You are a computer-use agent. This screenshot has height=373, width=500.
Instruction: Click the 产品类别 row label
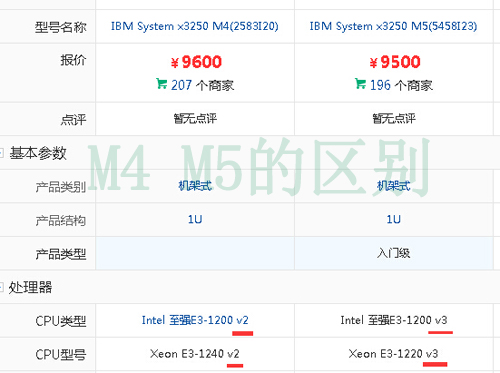click(61, 187)
